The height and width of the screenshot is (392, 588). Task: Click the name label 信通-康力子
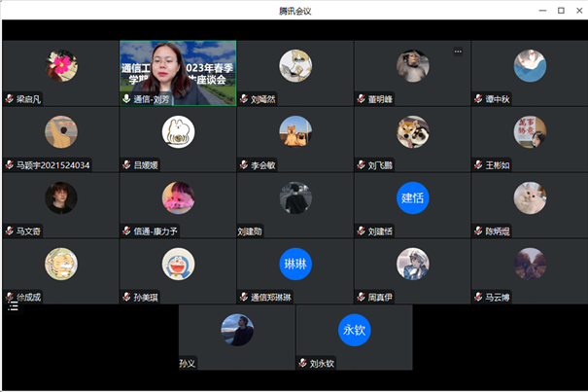[156, 232]
